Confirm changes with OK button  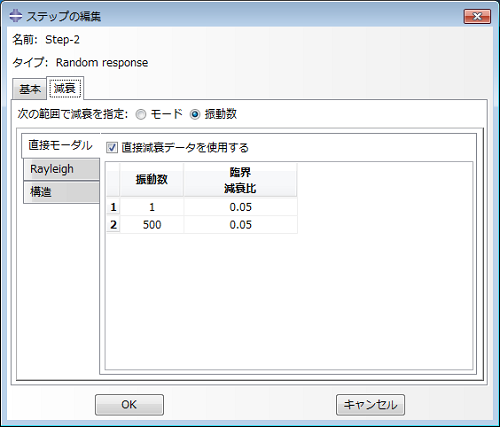pyautogui.click(x=129, y=405)
